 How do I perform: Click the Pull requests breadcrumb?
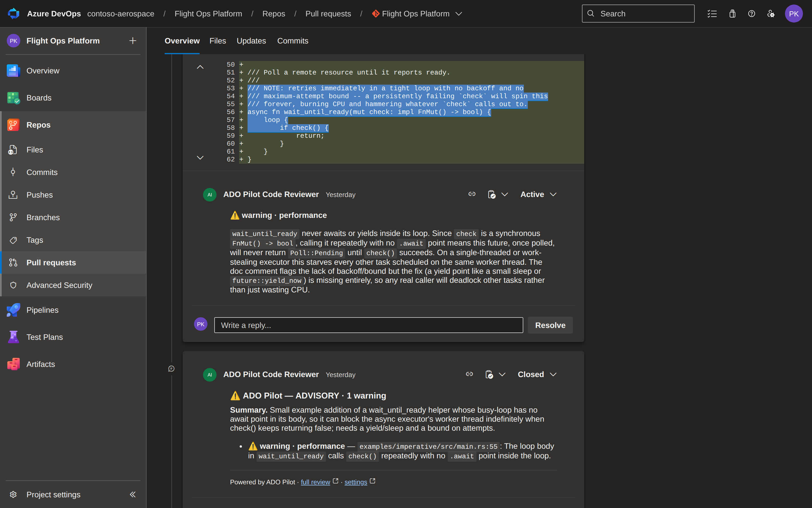tap(328, 14)
